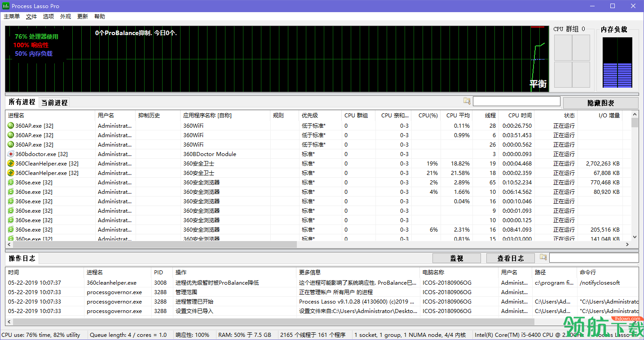Click the RAM: 50% 于 7.5 GB status entry
This screenshot has height=340, width=644.
pyautogui.click(x=245, y=335)
